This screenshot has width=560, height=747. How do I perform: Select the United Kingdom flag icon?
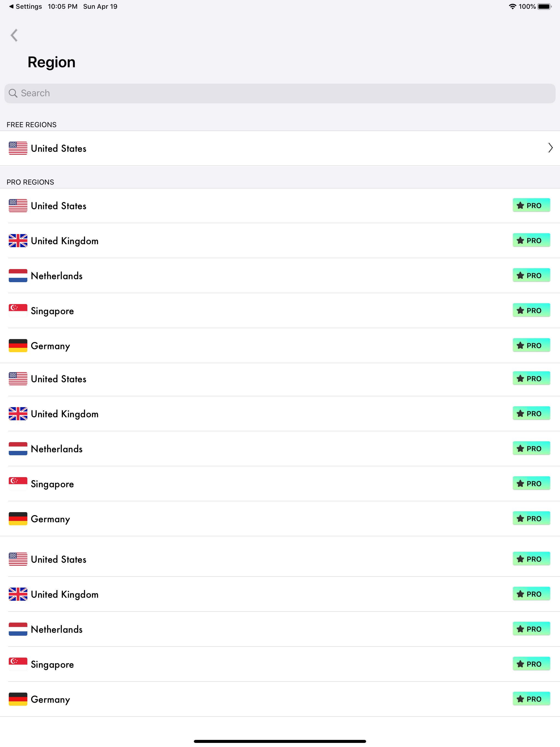18,240
